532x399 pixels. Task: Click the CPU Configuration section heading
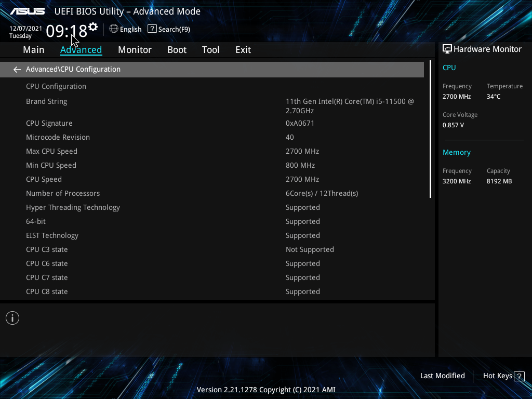pyautogui.click(x=56, y=87)
